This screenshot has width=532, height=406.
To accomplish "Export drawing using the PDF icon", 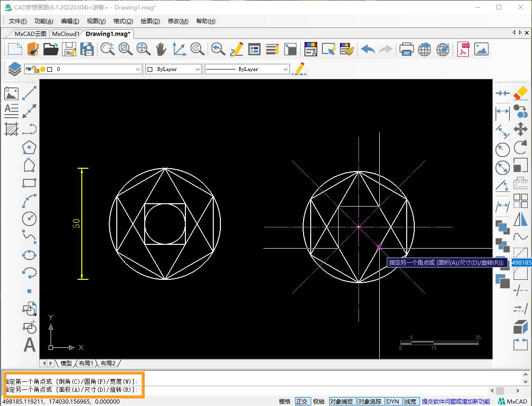I will 463,49.
